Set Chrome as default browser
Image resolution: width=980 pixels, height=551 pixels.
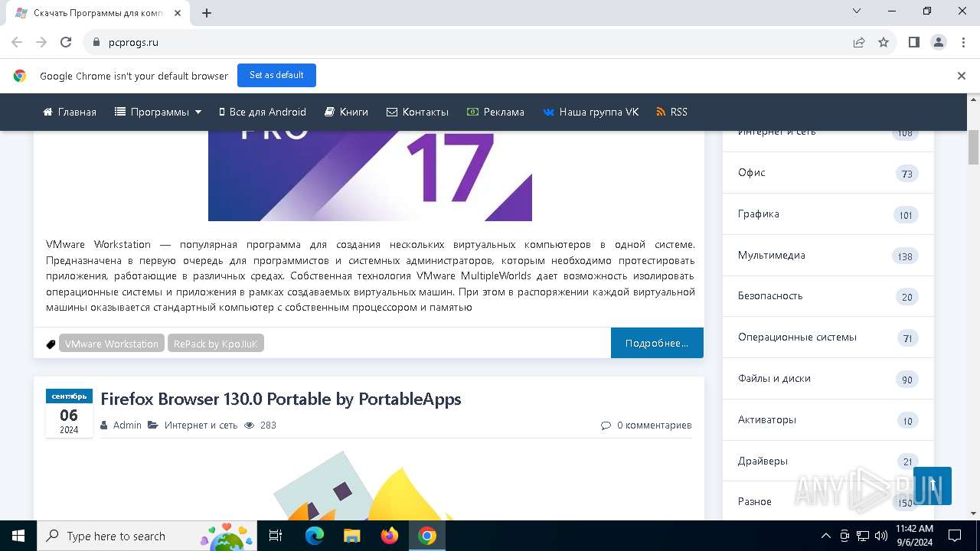coord(276,75)
